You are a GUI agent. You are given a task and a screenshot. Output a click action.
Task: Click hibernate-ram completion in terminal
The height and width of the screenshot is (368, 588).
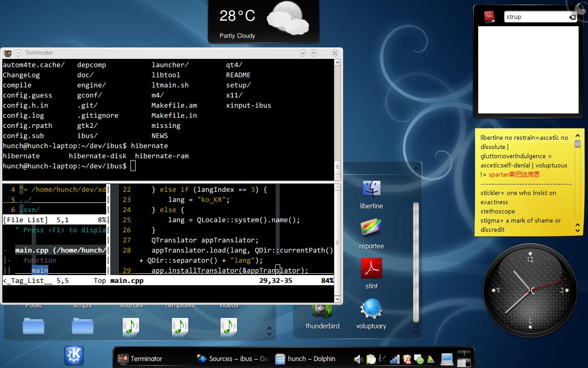click(x=162, y=156)
